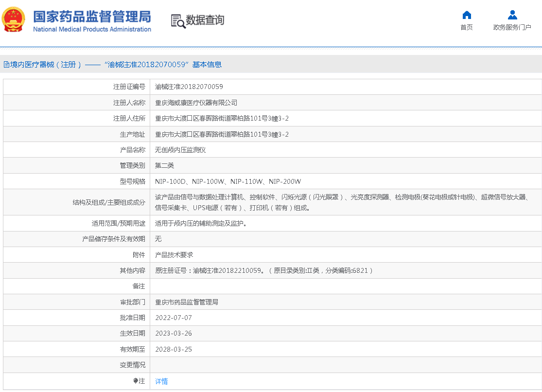Click the 注册证编号 label cell

77,87
